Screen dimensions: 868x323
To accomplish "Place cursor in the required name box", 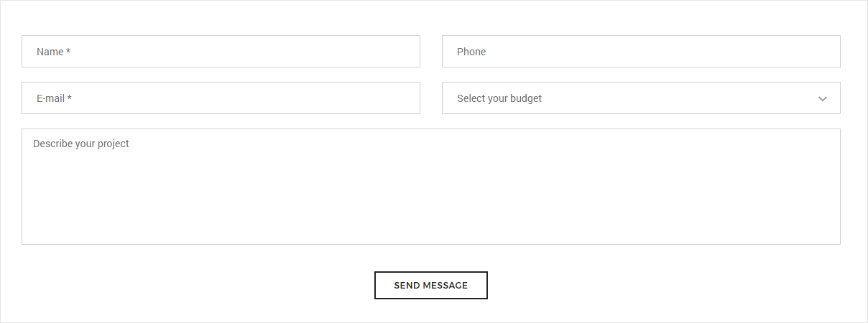I will pos(221,52).
